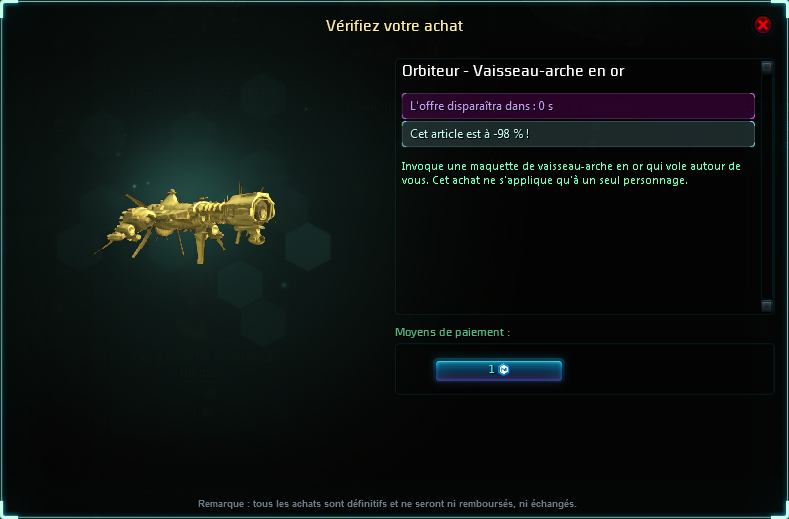The width and height of the screenshot is (789, 519).
Task: Click the Remarque refund notice at bottom
Action: point(387,503)
